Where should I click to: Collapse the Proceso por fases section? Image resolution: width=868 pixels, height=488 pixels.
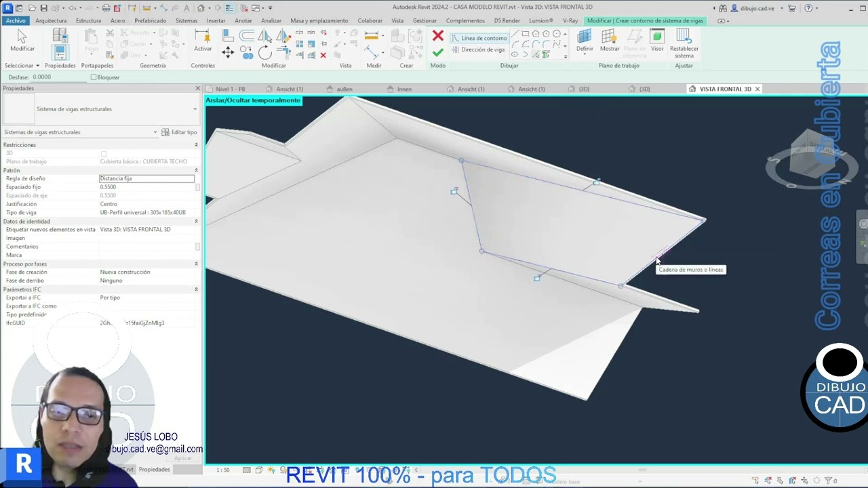pyautogui.click(x=196, y=264)
